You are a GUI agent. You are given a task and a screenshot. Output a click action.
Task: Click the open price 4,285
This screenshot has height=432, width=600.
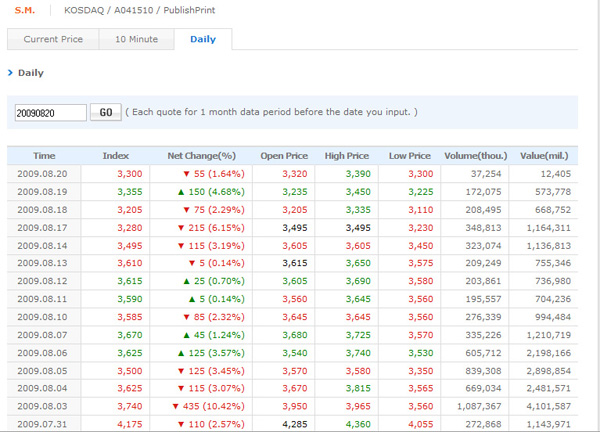pyautogui.click(x=295, y=424)
